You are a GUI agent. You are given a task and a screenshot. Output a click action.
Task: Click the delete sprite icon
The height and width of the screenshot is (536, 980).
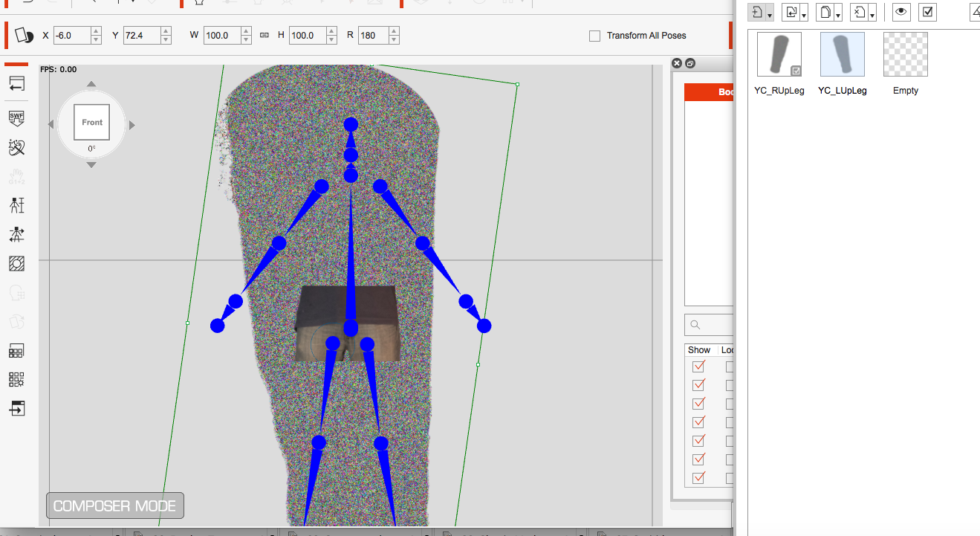click(x=858, y=13)
